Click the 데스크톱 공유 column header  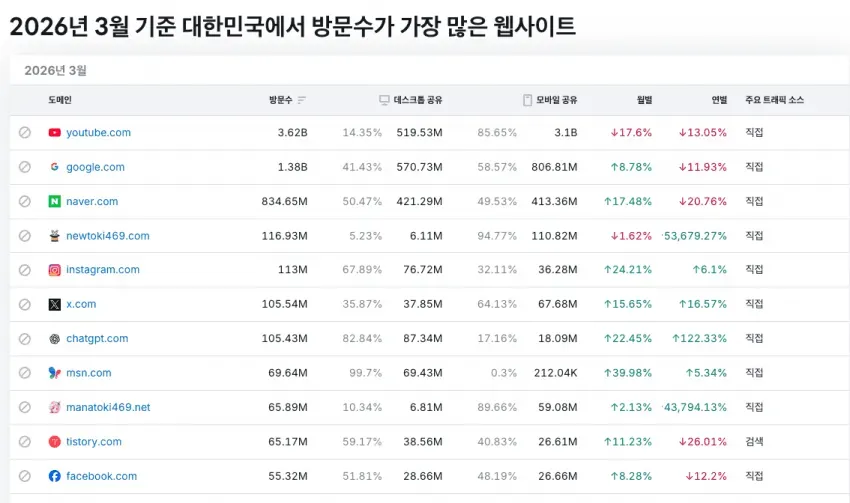pos(418,100)
